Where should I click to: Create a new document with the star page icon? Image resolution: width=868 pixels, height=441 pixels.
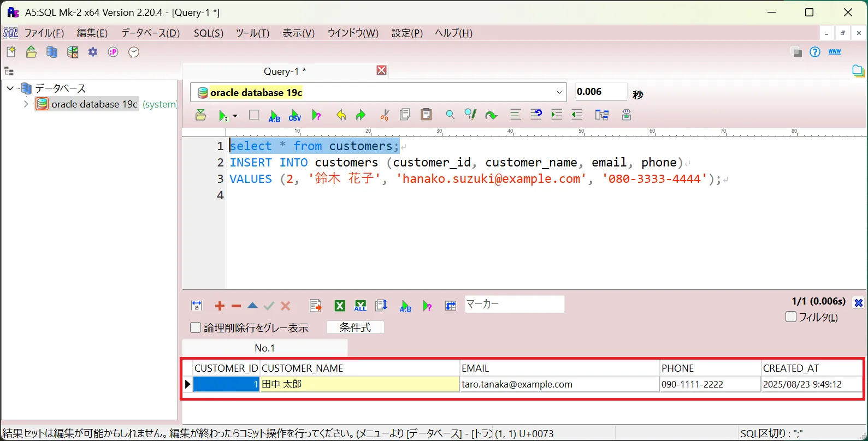coord(11,52)
